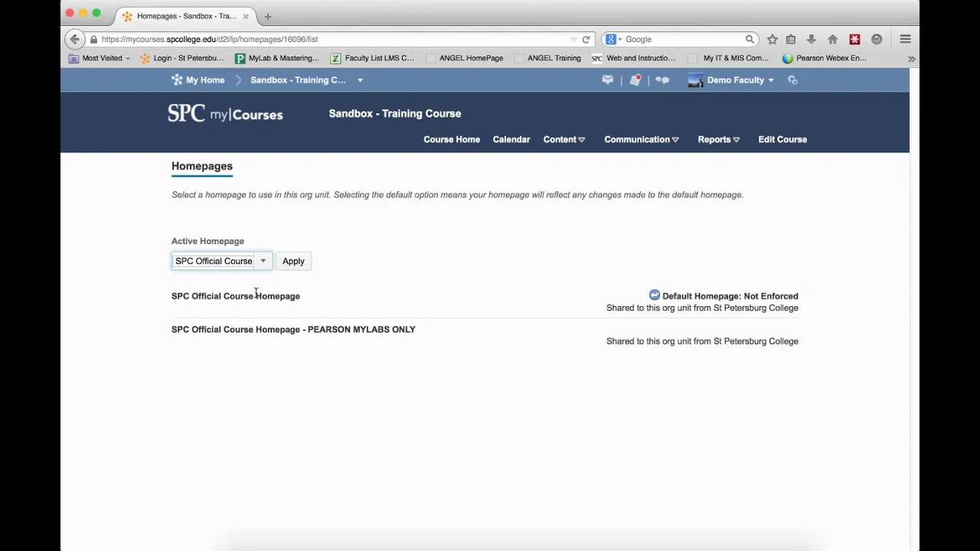Viewport: 980px width, 551px height.
Task: Open the ANGEL HomePage bookmark
Action: click(x=465, y=58)
